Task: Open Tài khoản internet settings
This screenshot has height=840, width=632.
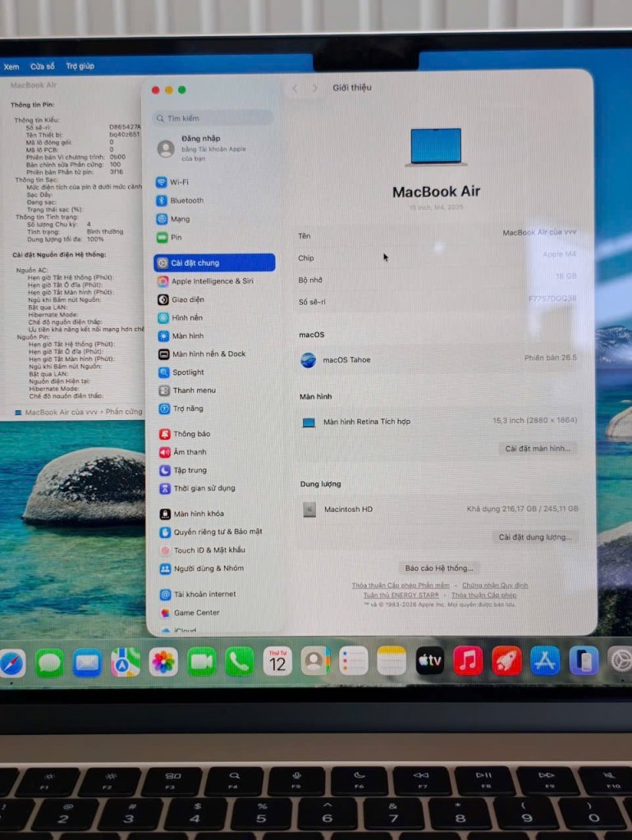Action: 199,594
